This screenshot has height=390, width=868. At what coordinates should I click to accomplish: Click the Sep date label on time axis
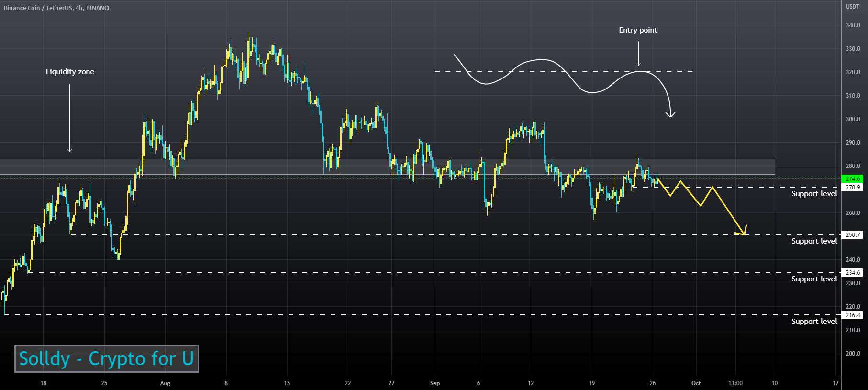click(x=435, y=383)
